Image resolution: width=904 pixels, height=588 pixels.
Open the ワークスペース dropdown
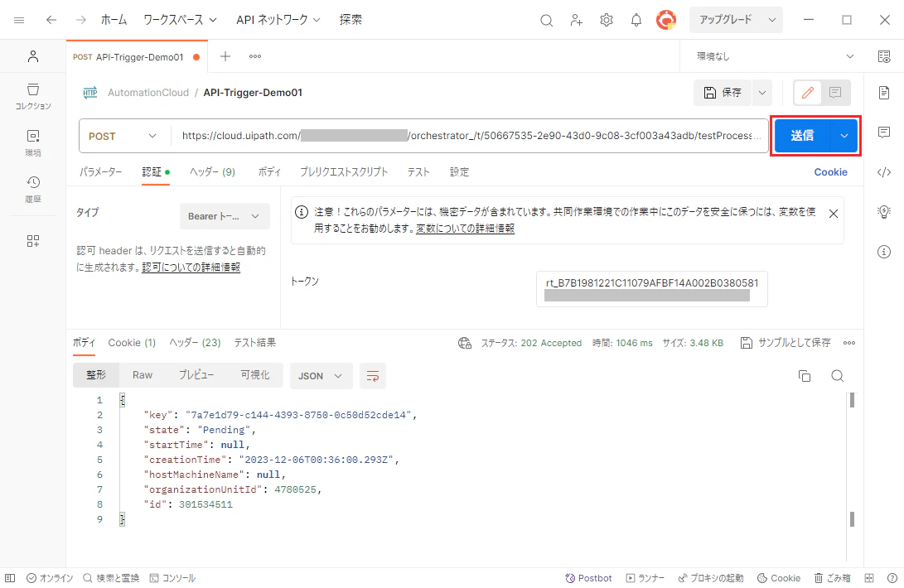(x=180, y=20)
